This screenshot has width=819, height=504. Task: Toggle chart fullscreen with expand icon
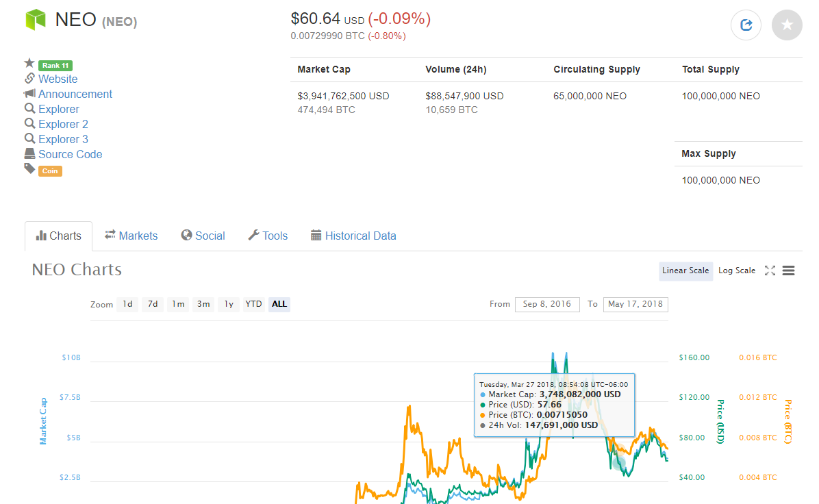click(770, 270)
